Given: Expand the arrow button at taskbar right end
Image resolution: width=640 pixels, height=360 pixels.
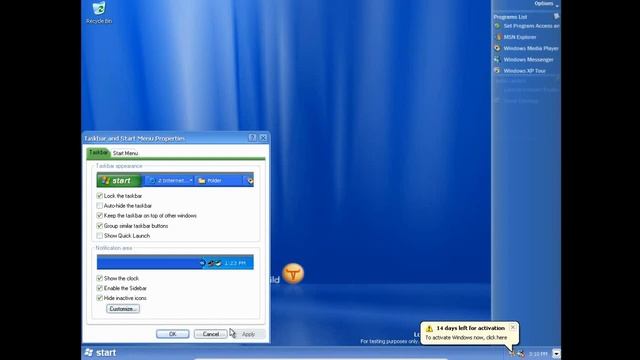Looking at the screenshot, I should pyautogui.click(x=556, y=353).
